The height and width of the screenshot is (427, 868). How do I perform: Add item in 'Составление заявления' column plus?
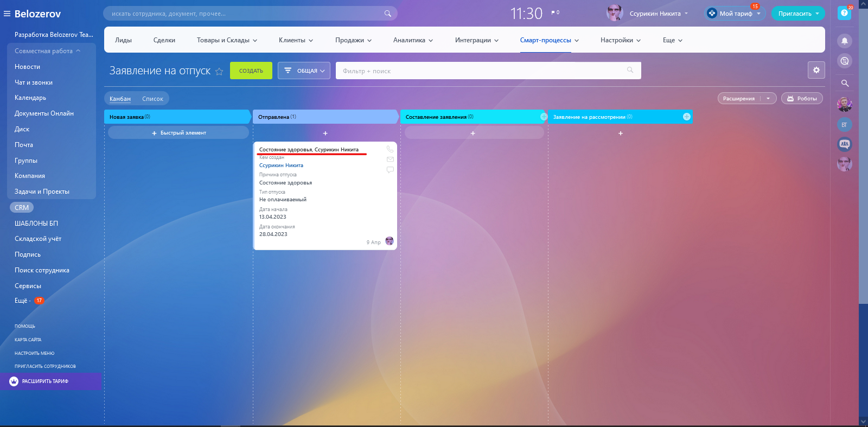coord(473,133)
